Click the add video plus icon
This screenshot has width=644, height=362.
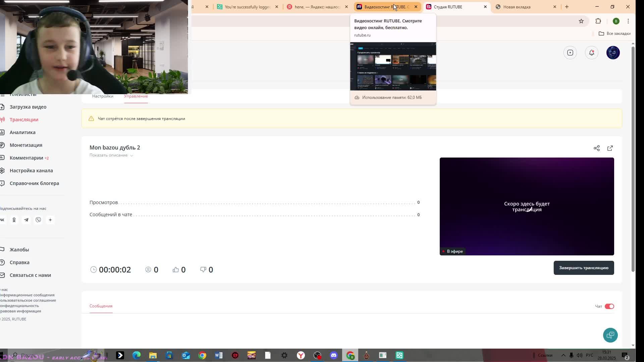[570, 53]
